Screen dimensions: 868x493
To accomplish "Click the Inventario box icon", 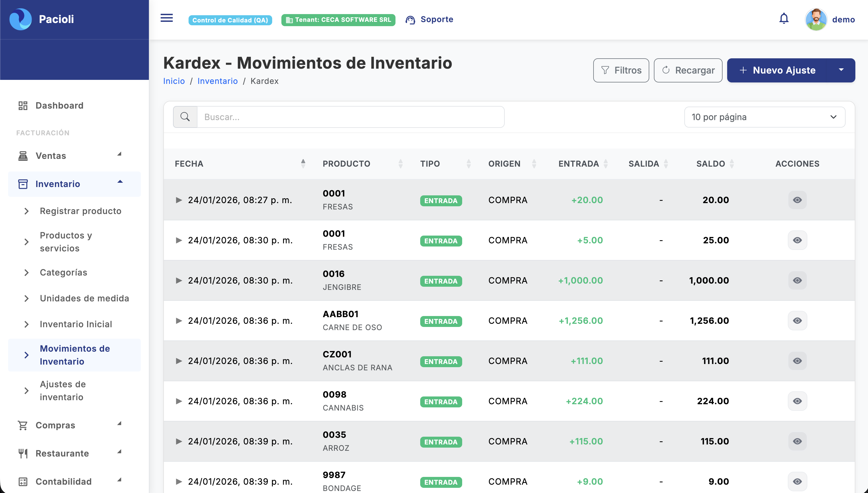I will [x=22, y=184].
